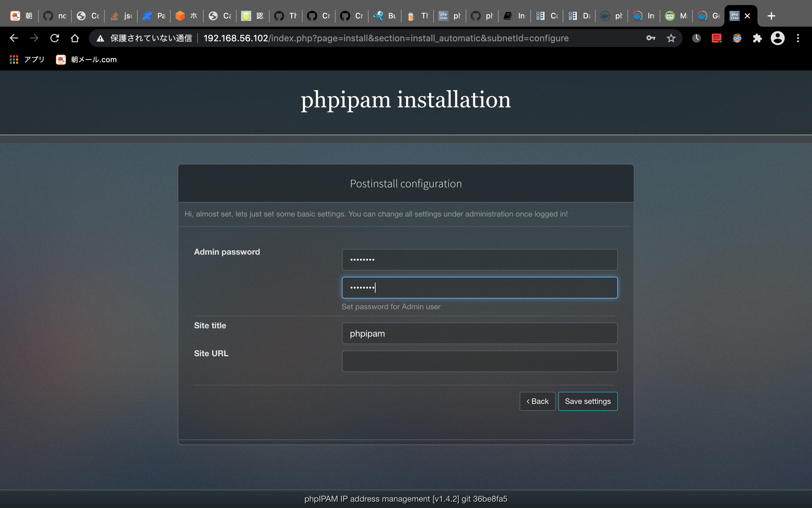Click the 'Postinstall configuration' heading

point(406,184)
